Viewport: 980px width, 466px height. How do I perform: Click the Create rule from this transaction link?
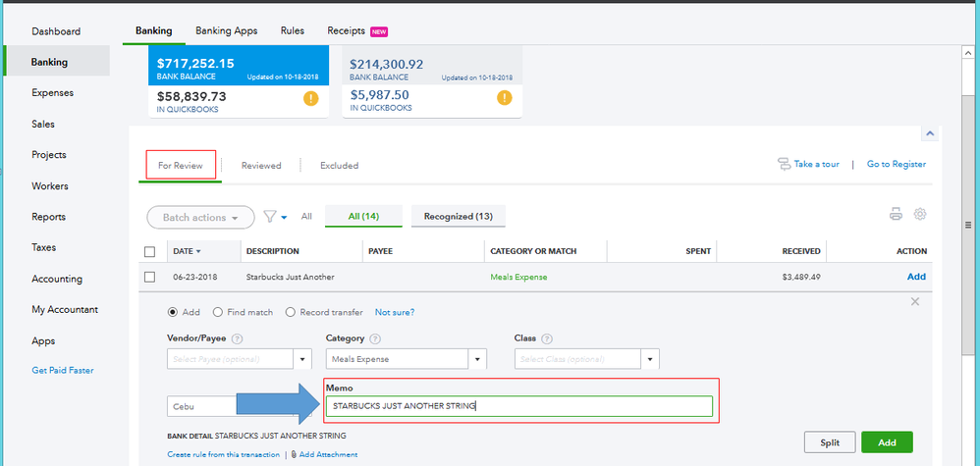(x=223, y=454)
